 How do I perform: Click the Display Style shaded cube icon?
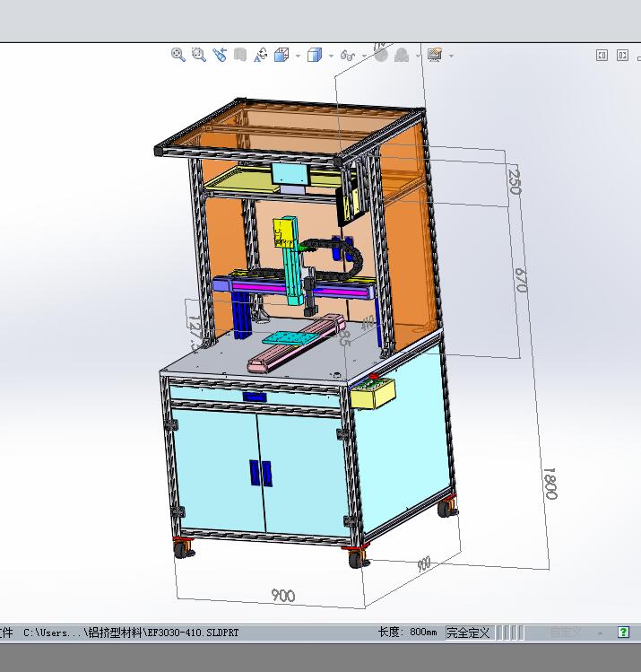pos(315,55)
